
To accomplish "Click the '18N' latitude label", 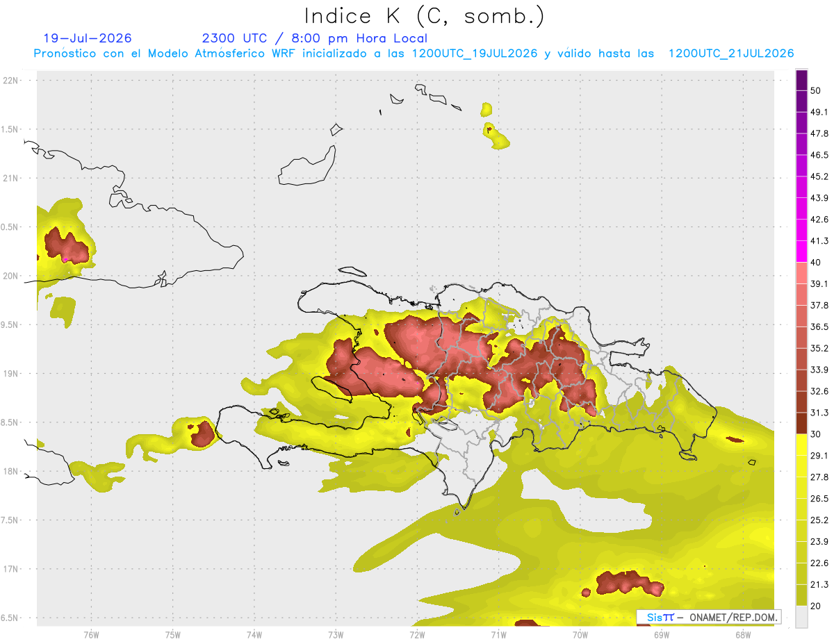I will (10, 471).
